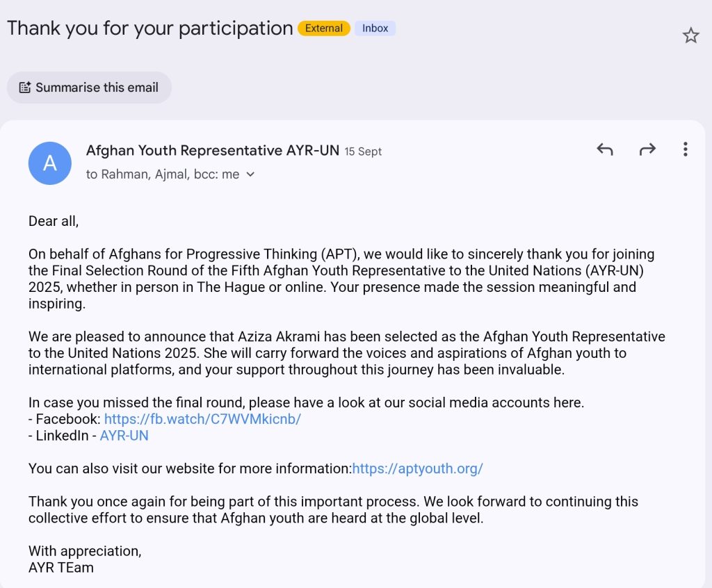The width and height of the screenshot is (712, 588).
Task: Click the "Dear all," greeting line
Action: point(54,221)
